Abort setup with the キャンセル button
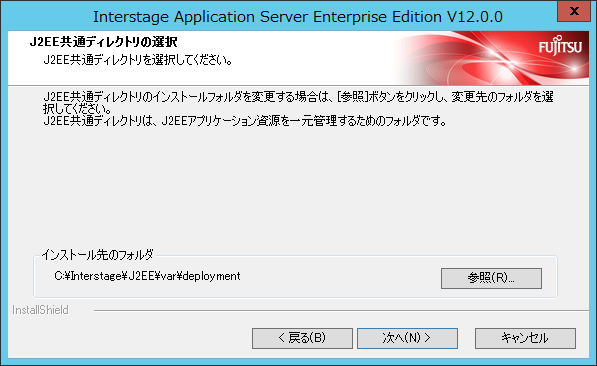This screenshot has width=597, height=366. pyautogui.click(x=525, y=338)
